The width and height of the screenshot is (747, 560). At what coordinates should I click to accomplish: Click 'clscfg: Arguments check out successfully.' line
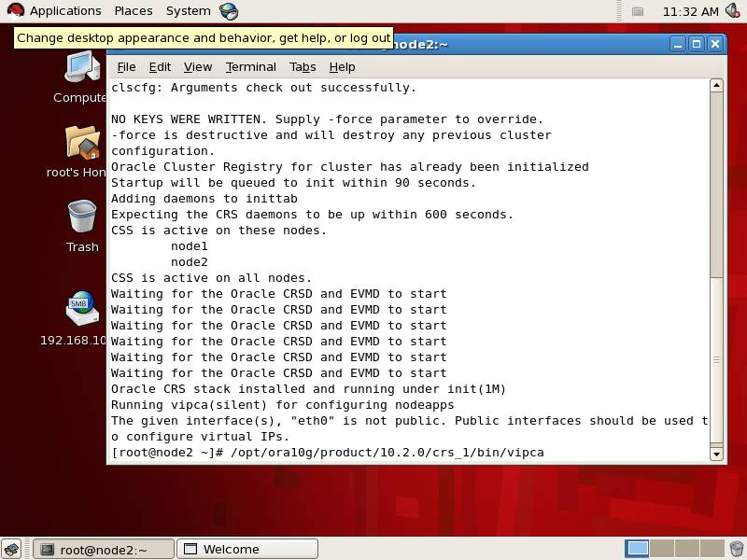click(264, 88)
